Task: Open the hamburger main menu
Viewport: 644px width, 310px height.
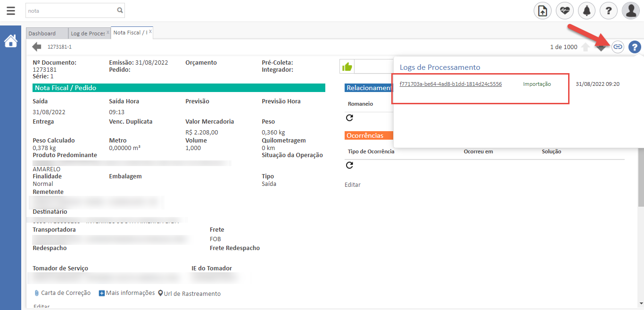Action: tap(10, 10)
